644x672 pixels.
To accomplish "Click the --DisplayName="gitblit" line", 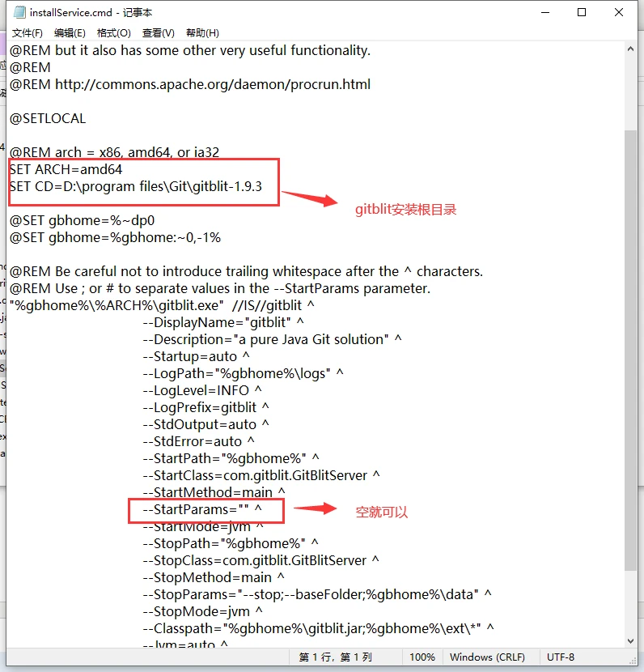I will pos(223,322).
